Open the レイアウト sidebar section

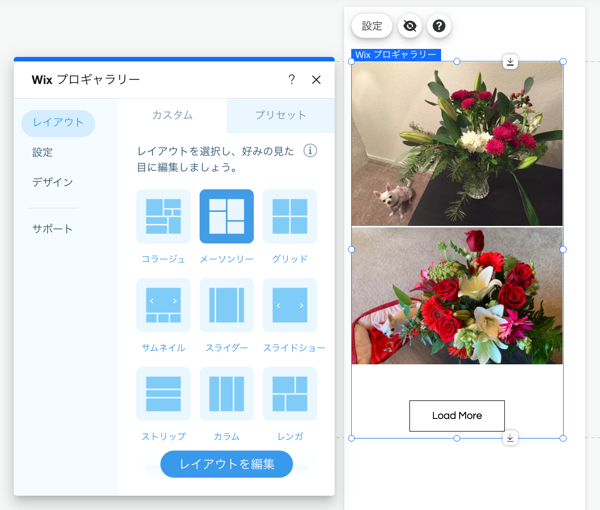pos(58,123)
